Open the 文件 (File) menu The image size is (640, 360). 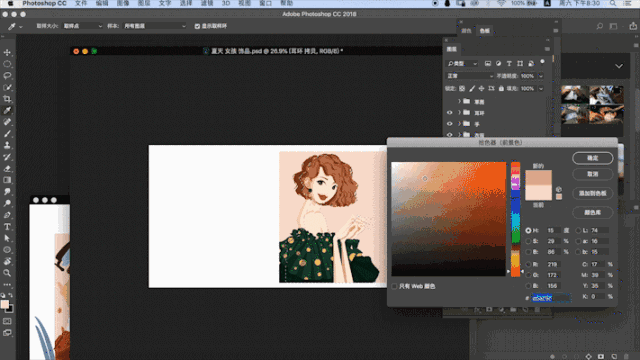click(81, 3)
